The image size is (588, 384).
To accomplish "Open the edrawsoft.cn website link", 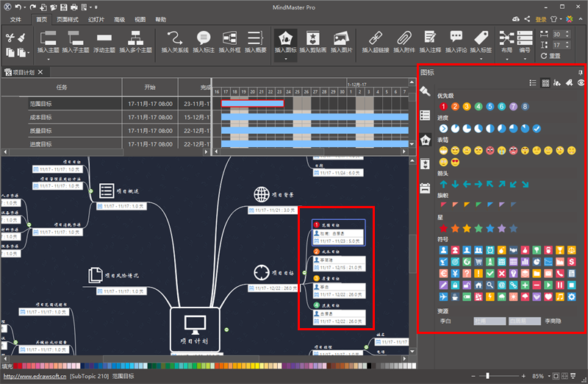I will coord(35,376).
